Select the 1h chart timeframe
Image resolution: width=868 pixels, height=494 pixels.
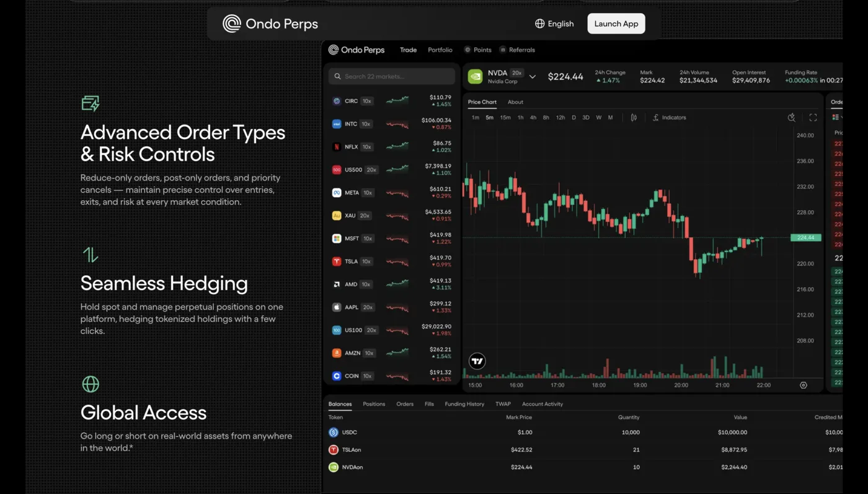click(x=520, y=118)
